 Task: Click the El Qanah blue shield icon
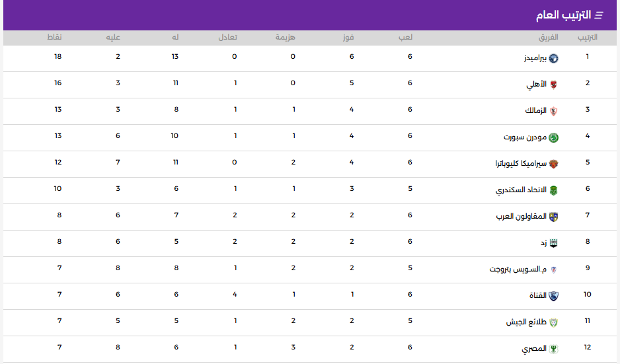tap(554, 296)
